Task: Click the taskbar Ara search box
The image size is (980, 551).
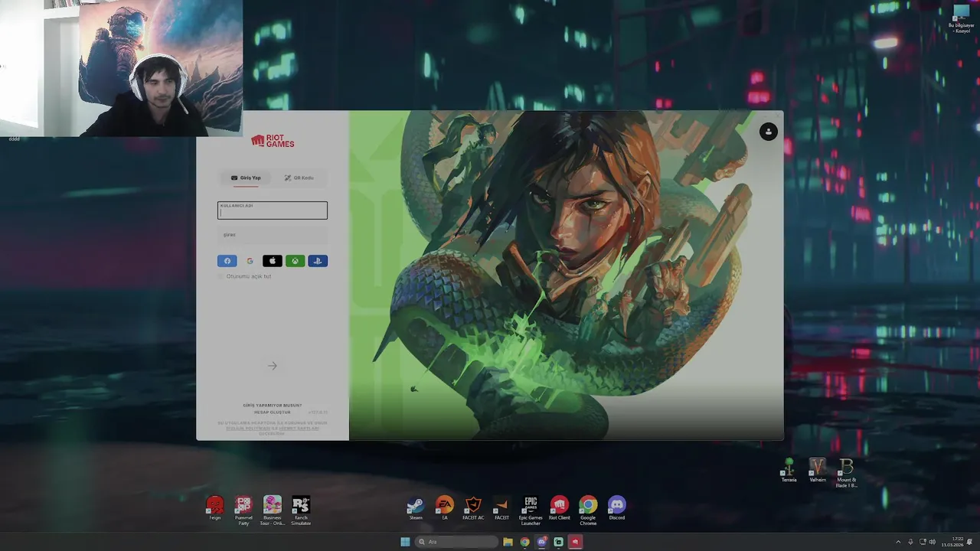Action: point(457,542)
